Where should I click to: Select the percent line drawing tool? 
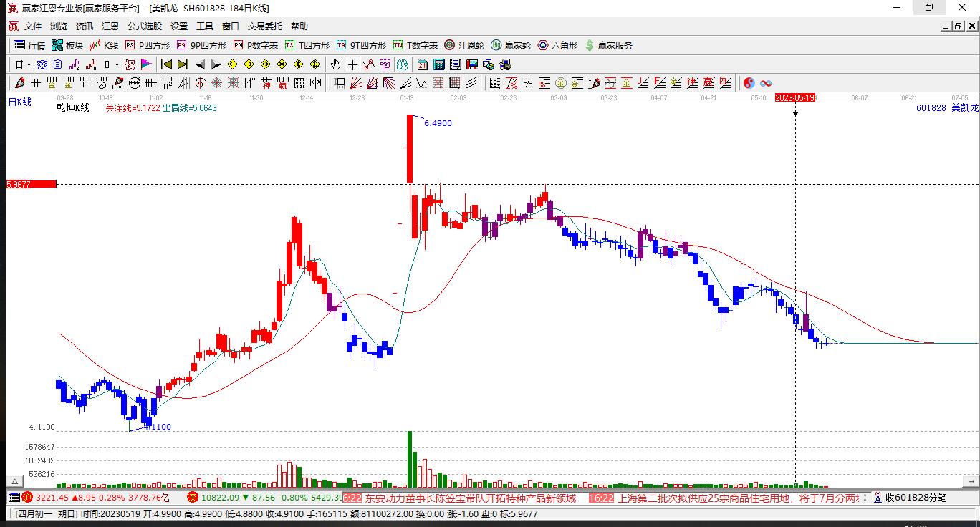pos(527,83)
